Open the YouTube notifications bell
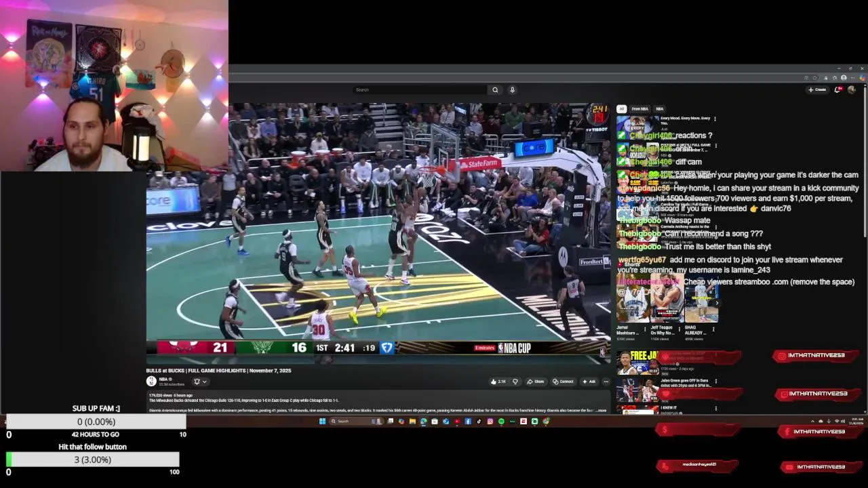 click(x=839, y=89)
